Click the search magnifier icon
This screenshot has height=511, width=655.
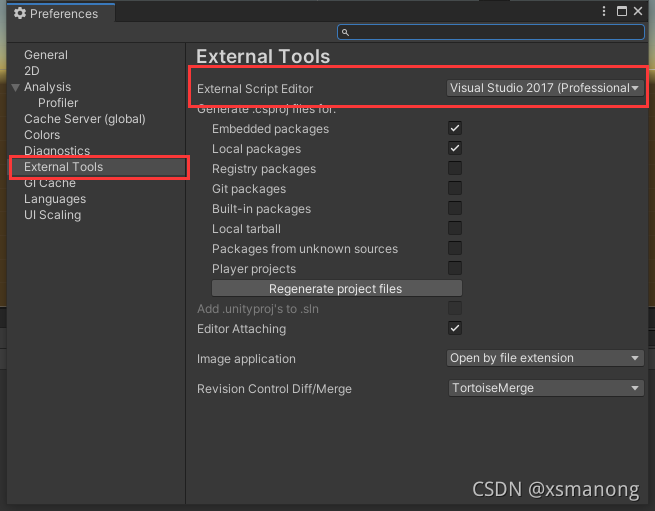pyautogui.click(x=345, y=32)
